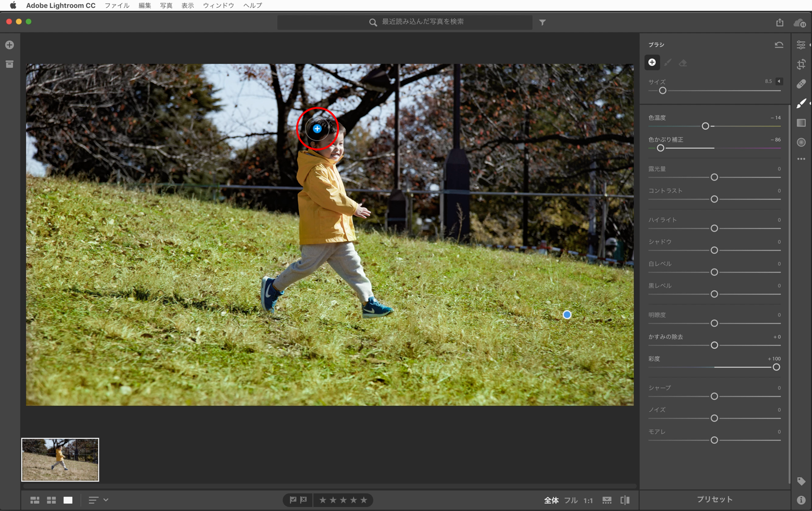
Task: Open the photo info icon
Action: click(x=801, y=500)
